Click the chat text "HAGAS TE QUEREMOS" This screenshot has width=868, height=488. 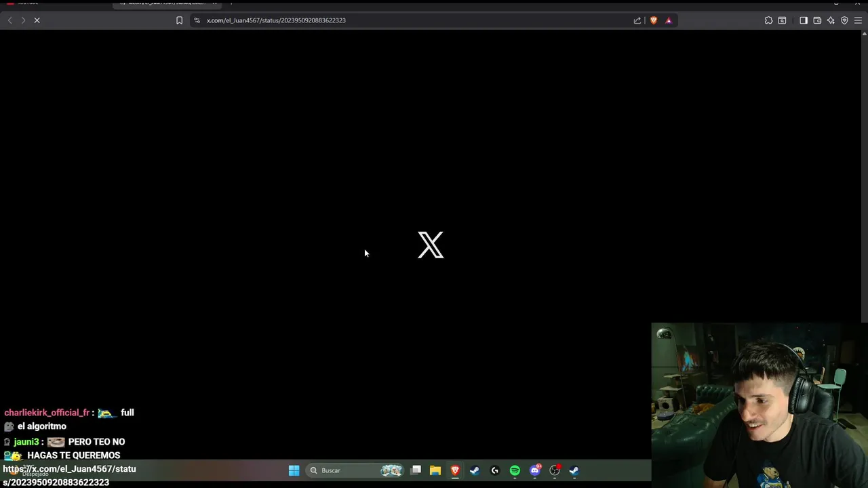click(74, 455)
